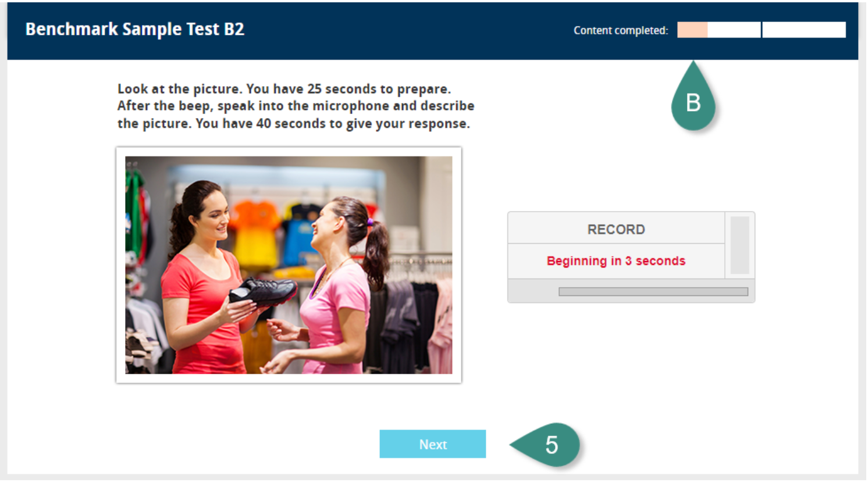The width and height of the screenshot is (868, 486).
Task: Click the vertical microphone level meter
Action: tap(739, 245)
